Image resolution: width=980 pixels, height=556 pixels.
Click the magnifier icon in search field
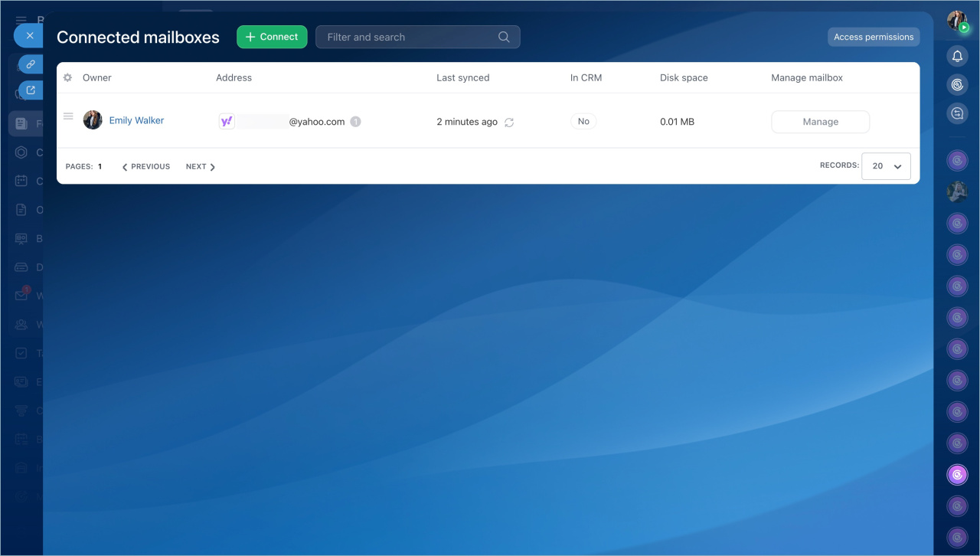(x=504, y=37)
